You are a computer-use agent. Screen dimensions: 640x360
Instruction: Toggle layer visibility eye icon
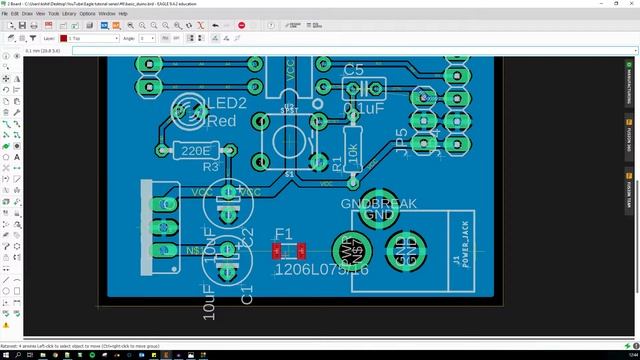click(17, 56)
